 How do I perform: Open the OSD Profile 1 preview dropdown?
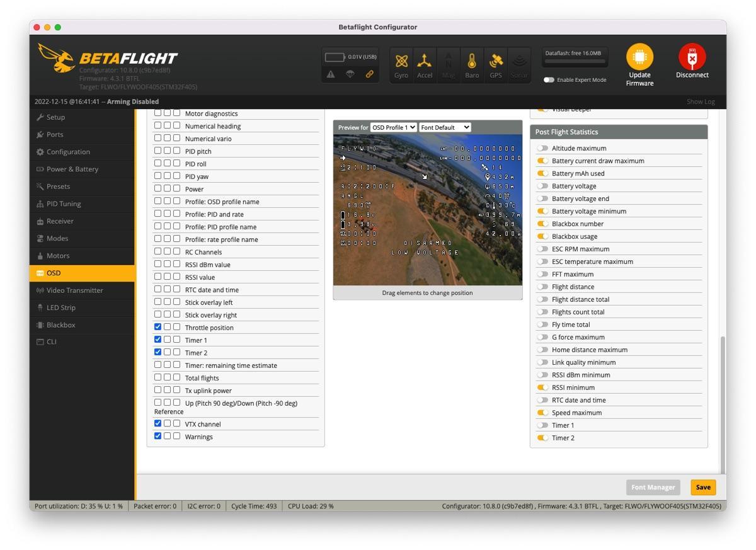[394, 127]
